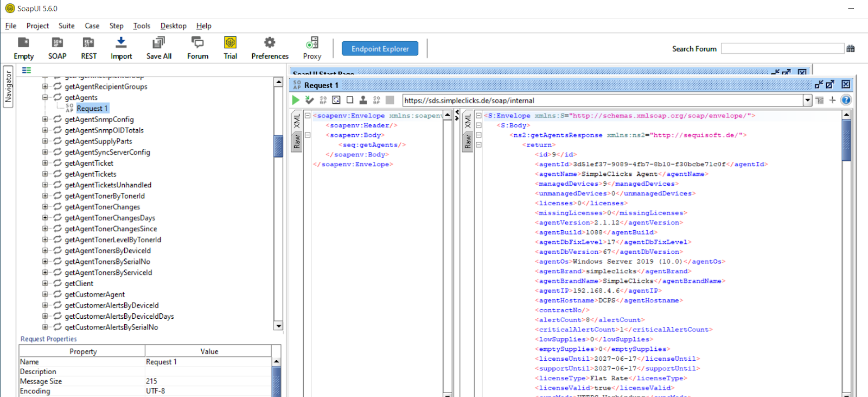Viewport: 868px width, 397px height.
Task: Switch to Raw tab in the response panel
Action: 468,142
